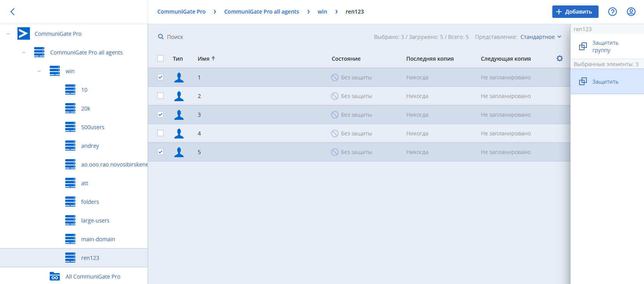Screen dimensions: 644x284
Task: Click the All CommuniGate Pro folder icon
Action: coord(55,277)
